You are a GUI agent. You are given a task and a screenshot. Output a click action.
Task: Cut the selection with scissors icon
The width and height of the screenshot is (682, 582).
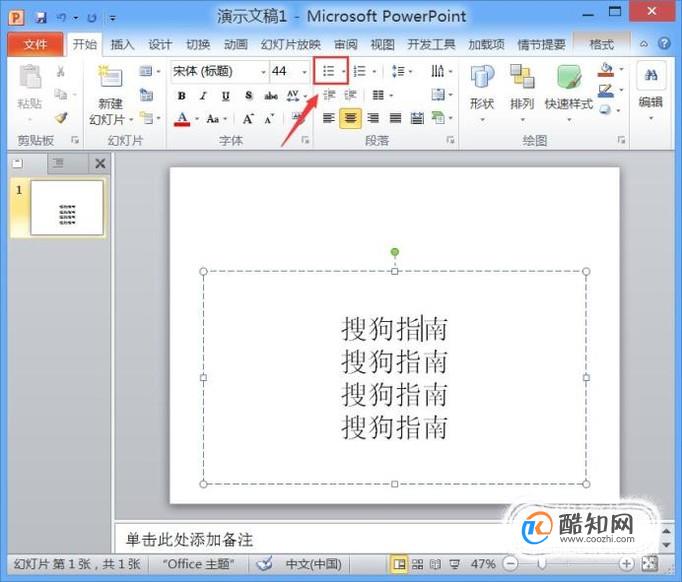[x=60, y=72]
